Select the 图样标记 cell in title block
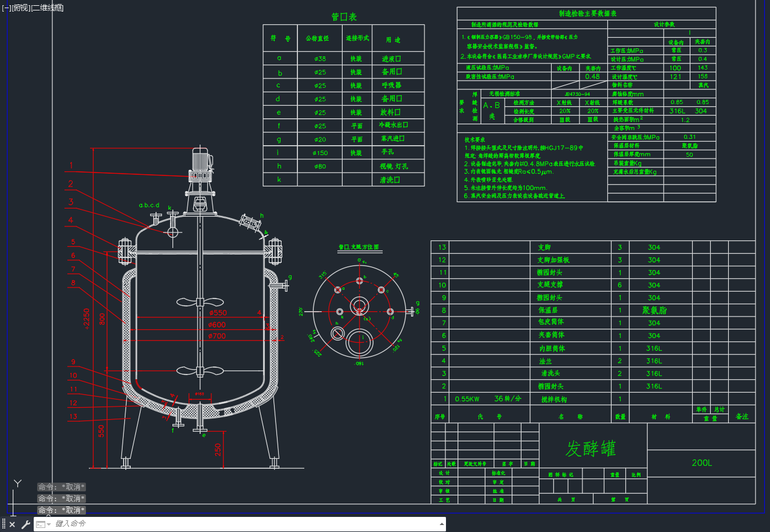This screenshot has width=770, height=532. 561,475
